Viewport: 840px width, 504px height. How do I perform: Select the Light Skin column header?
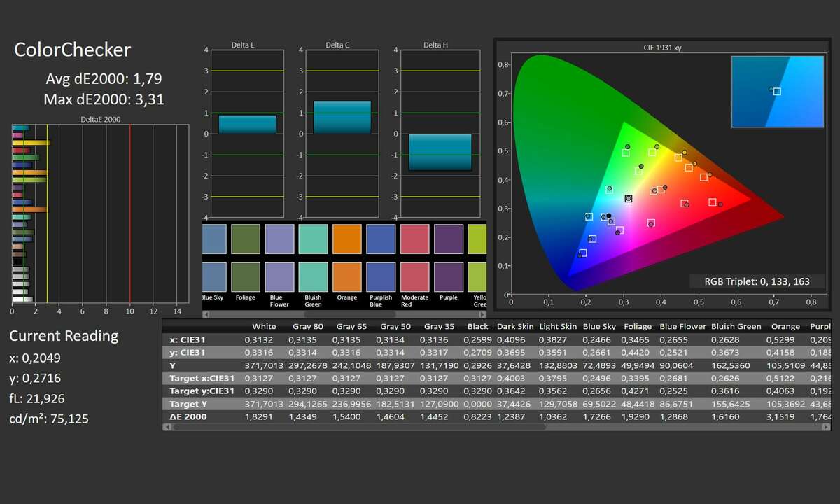click(558, 326)
